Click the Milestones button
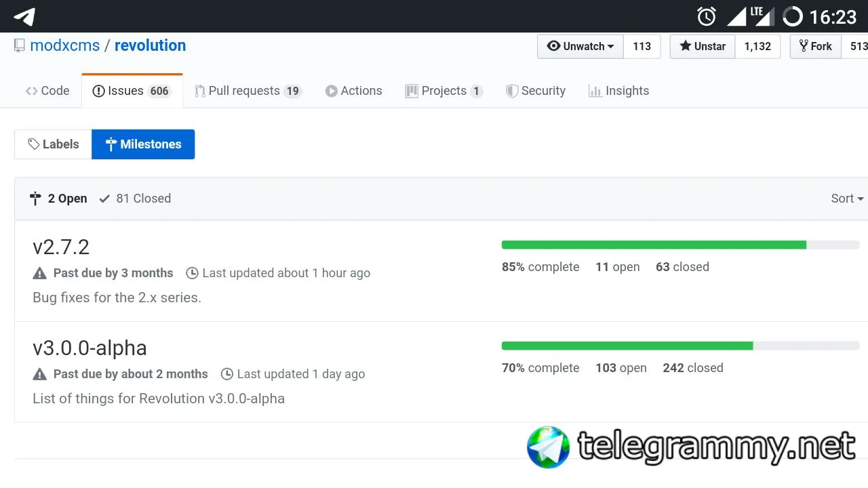Screen dimensions: 868x488 coord(143,144)
